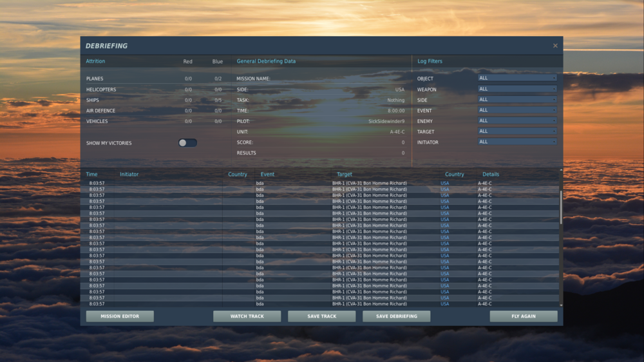Screen dimensions: 644x362
Task: Click the task value Nothing
Action: [396, 100]
